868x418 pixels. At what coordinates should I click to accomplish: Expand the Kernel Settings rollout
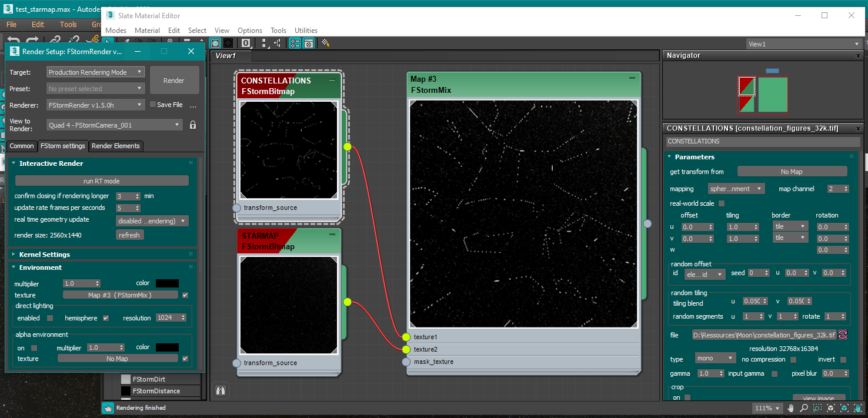click(45, 255)
